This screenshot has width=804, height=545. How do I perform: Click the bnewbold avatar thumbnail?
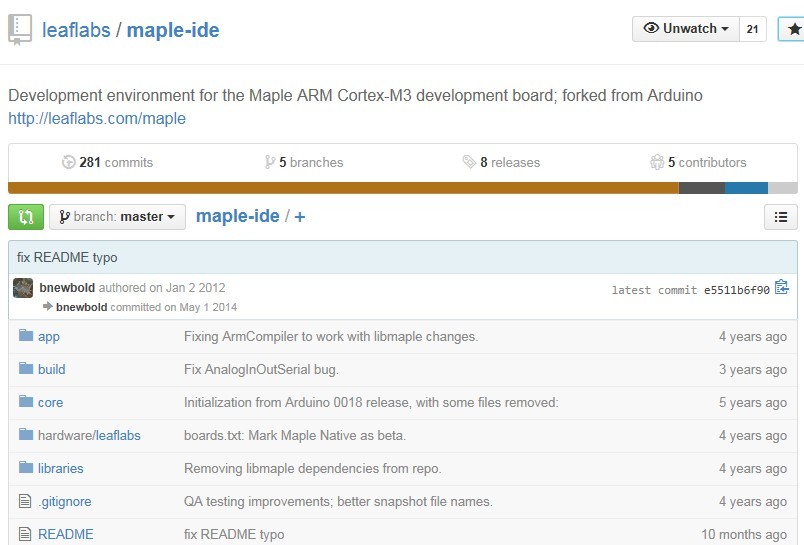click(23, 288)
